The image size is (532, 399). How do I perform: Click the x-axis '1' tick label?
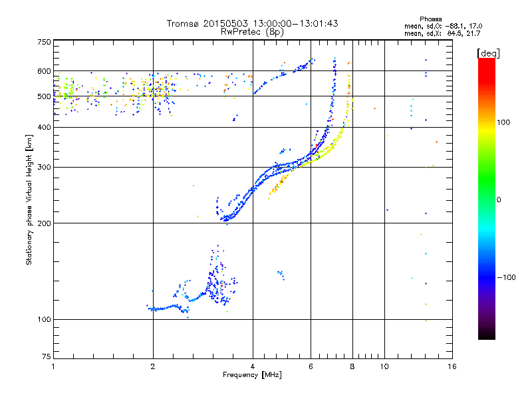coord(53,366)
